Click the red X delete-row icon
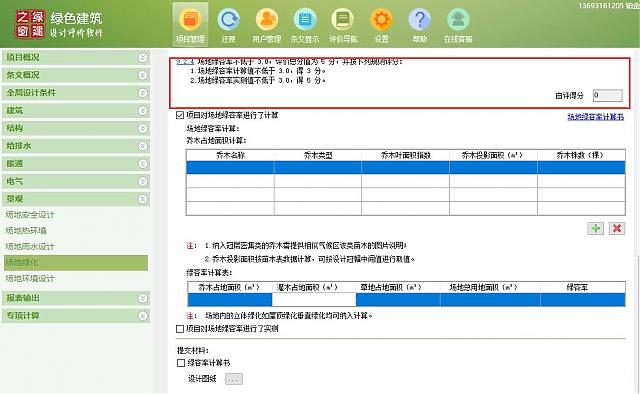Viewport: 640px width, 394px height. click(617, 228)
